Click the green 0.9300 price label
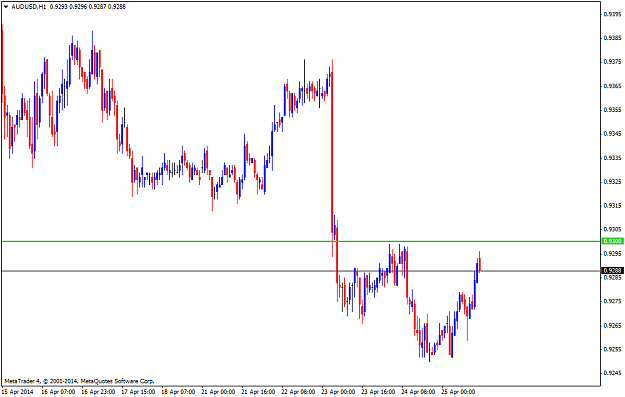Image resolution: width=625 pixels, height=397 pixels. pyautogui.click(x=613, y=242)
